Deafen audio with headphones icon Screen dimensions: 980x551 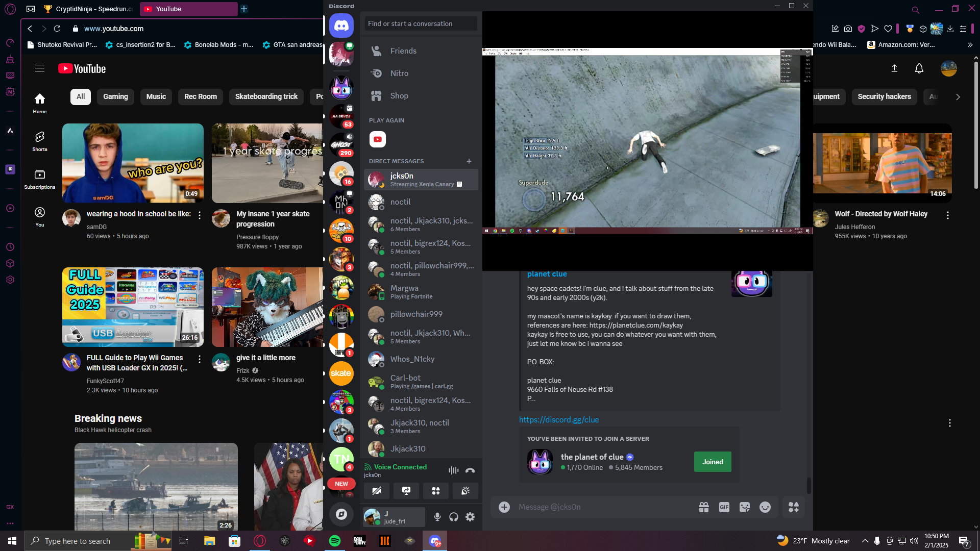(x=454, y=517)
